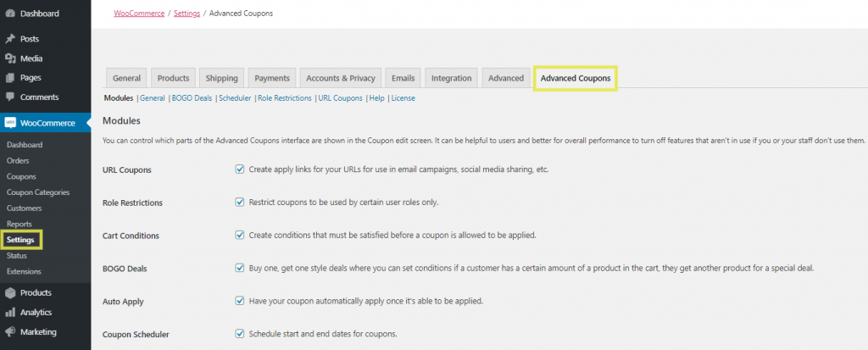This screenshot has width=868, height=350.
Task: Select the Advanced tab
Action: coord(506,78)
